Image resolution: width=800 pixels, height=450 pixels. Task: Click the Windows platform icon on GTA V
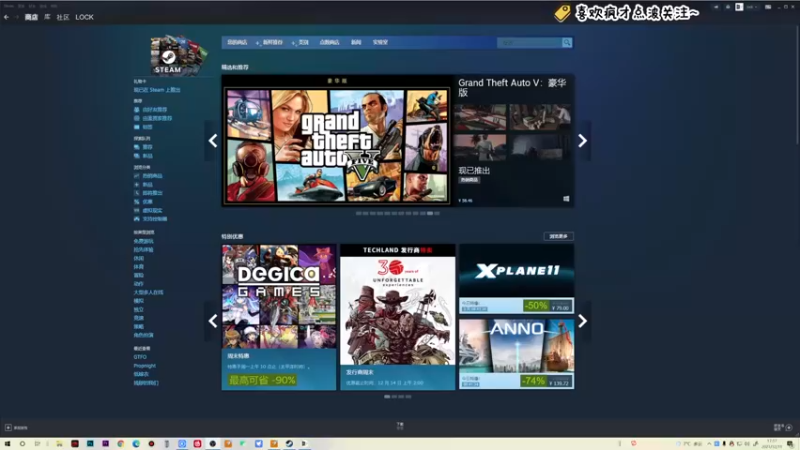tap(566, 199)
